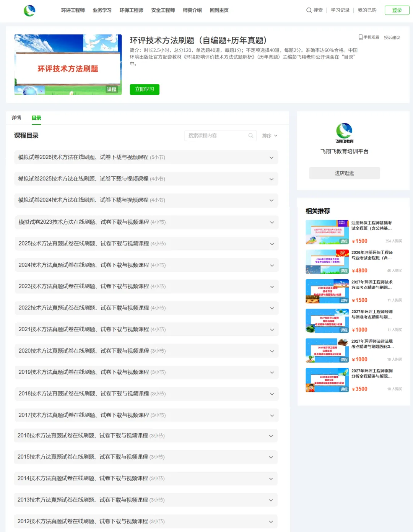The height and width of the screenshot is (532, 413).
Task: Click the 进店逛逛 button
Action: point(345,173)
